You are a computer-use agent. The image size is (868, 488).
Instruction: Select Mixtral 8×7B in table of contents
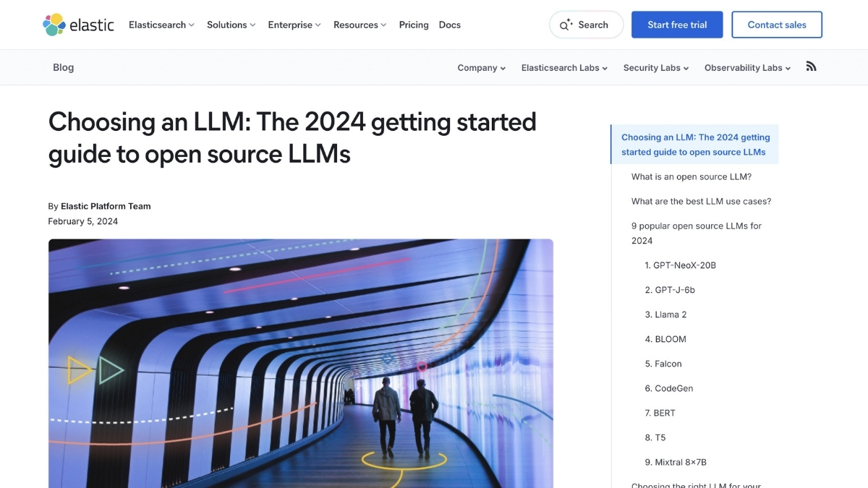pyautogui.click(x=675, y=462)
